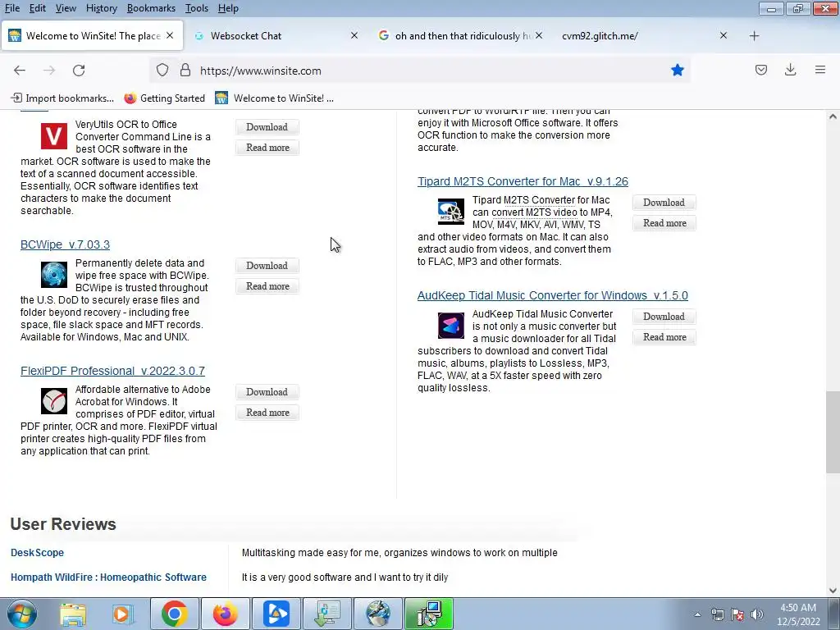Open the Getting Started bookmark
This screenshot has width=840, height=630.
pos(164,98)
